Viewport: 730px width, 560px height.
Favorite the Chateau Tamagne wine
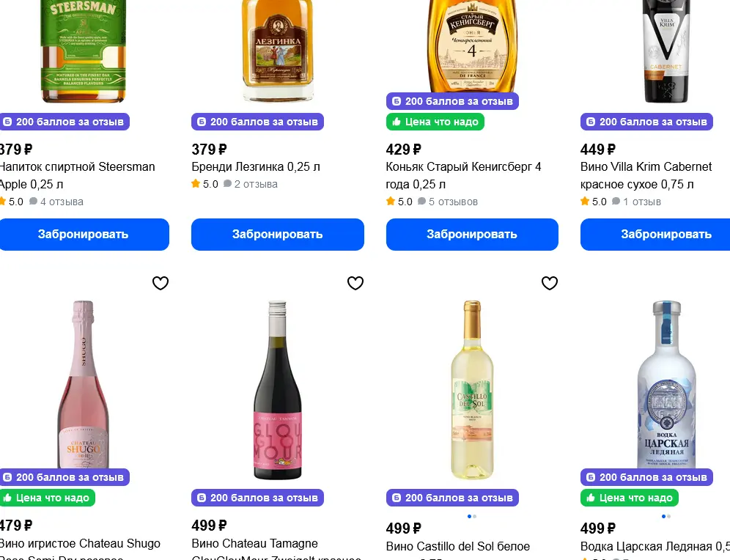click(355, 283)
